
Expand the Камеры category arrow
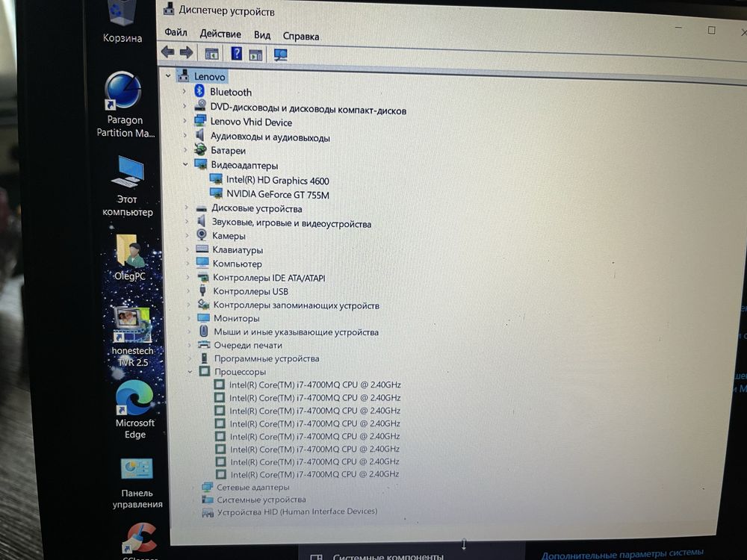[x=187, y=234]
